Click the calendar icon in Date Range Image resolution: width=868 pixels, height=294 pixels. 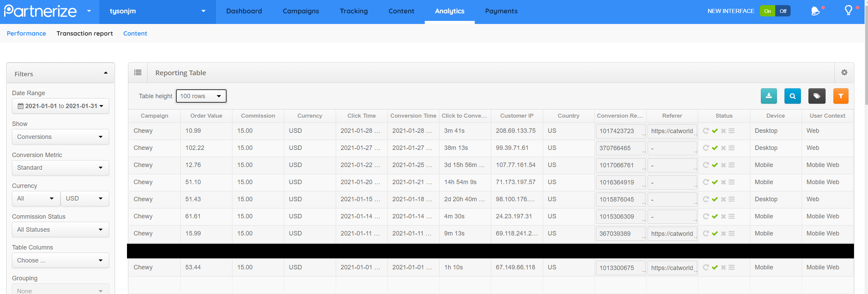(21, 106)
